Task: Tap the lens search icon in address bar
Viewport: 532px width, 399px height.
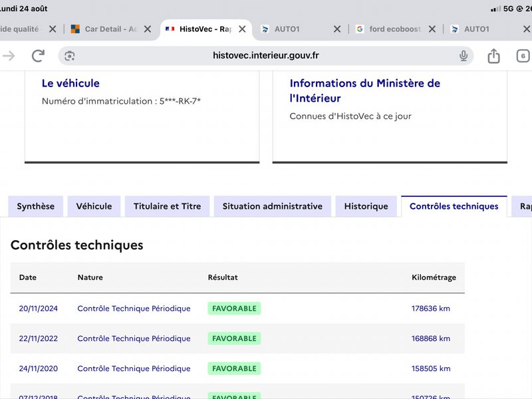Action: tap(70, 56)
